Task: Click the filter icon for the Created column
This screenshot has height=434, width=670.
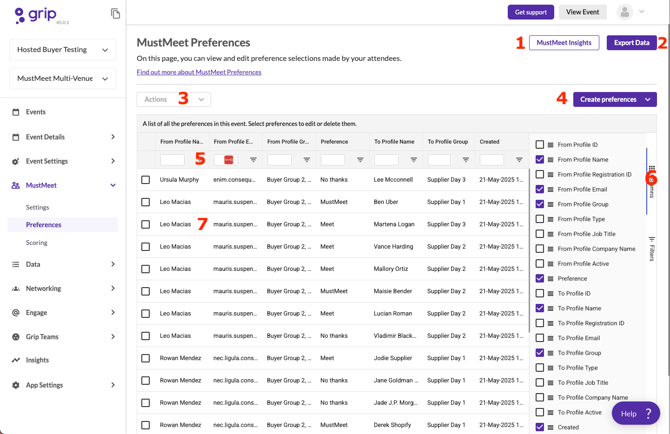Action: 519,160
